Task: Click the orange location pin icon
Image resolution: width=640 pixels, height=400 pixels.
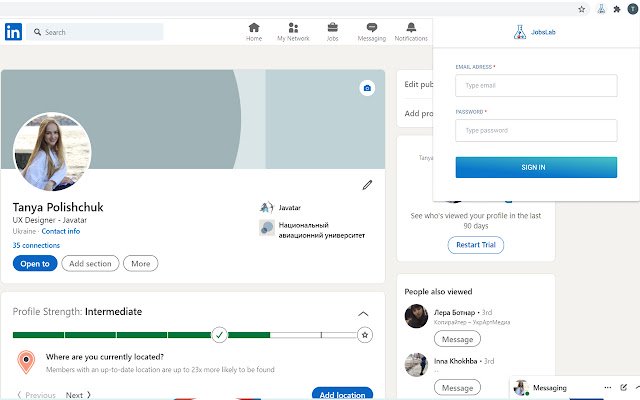Action: click(x=26, y=362)
